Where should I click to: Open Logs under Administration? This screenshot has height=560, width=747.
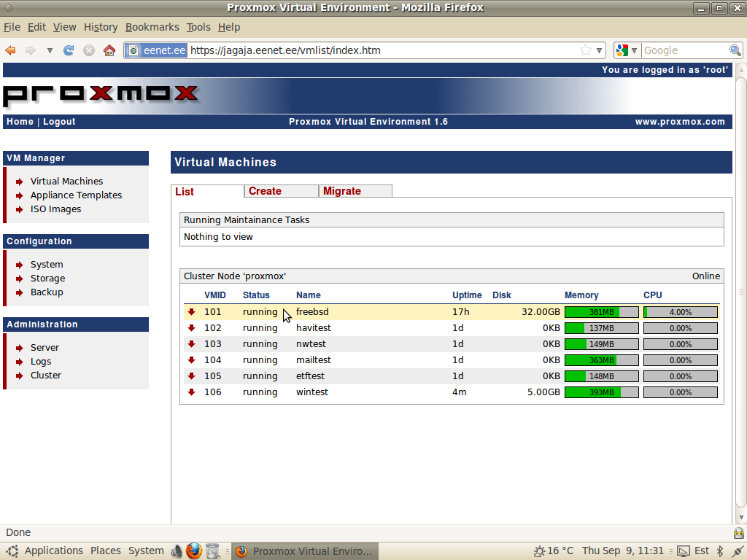tap(41, 362)
